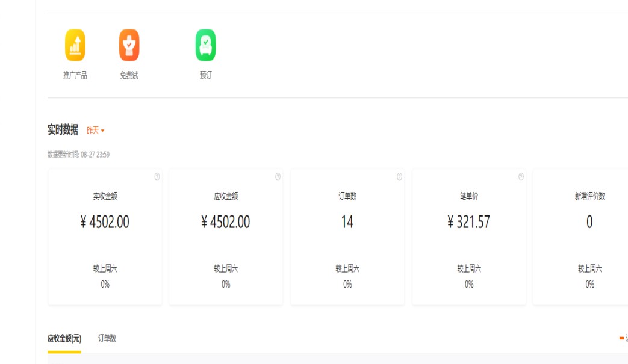
Task: Click 较上周六 comparison under 新增评价数
Action: pos(589,269)
